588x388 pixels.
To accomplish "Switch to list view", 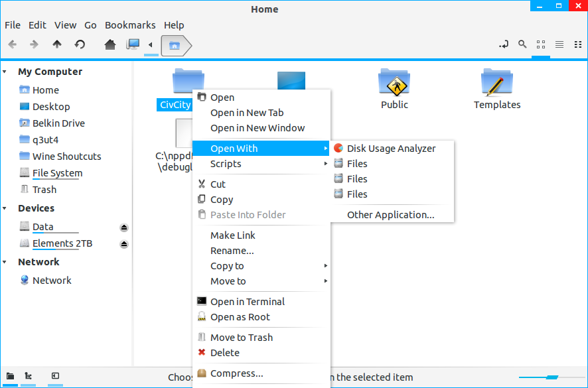I will 559,44.
